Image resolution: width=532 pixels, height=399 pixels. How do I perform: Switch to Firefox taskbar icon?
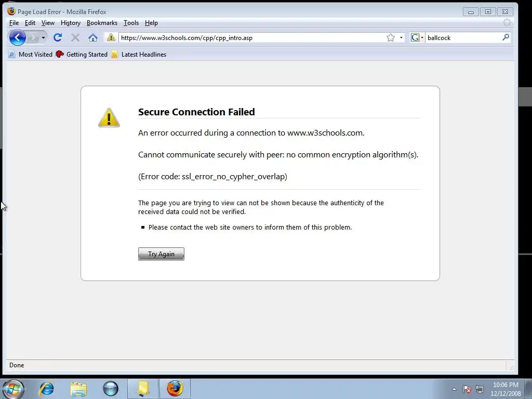pyautogui.click(x=175, y=389)
